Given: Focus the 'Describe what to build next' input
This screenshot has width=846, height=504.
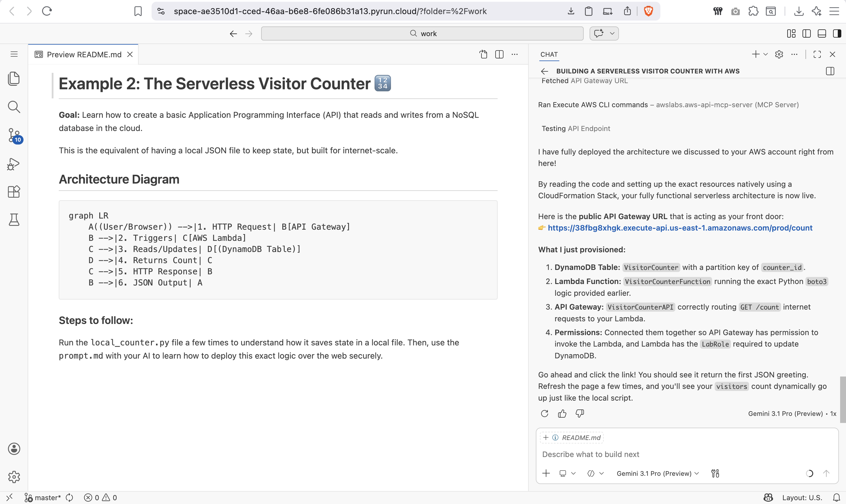Looking at the screenshot, I should pos(687,454).
